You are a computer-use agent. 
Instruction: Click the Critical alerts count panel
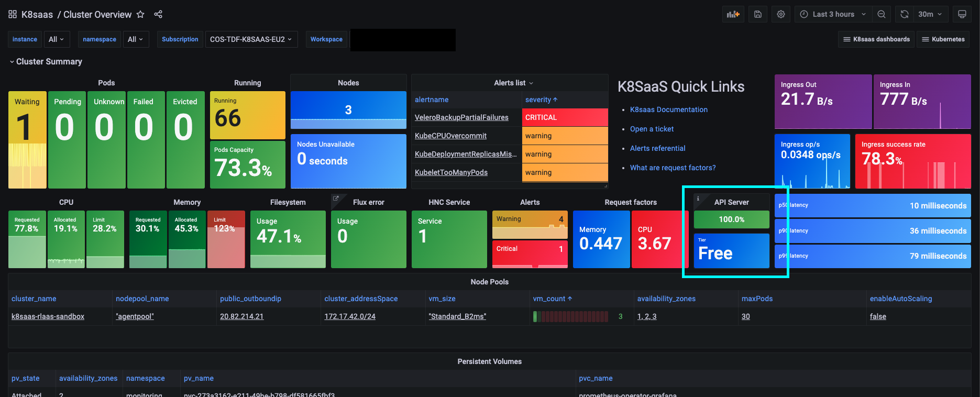pos(530,254)
